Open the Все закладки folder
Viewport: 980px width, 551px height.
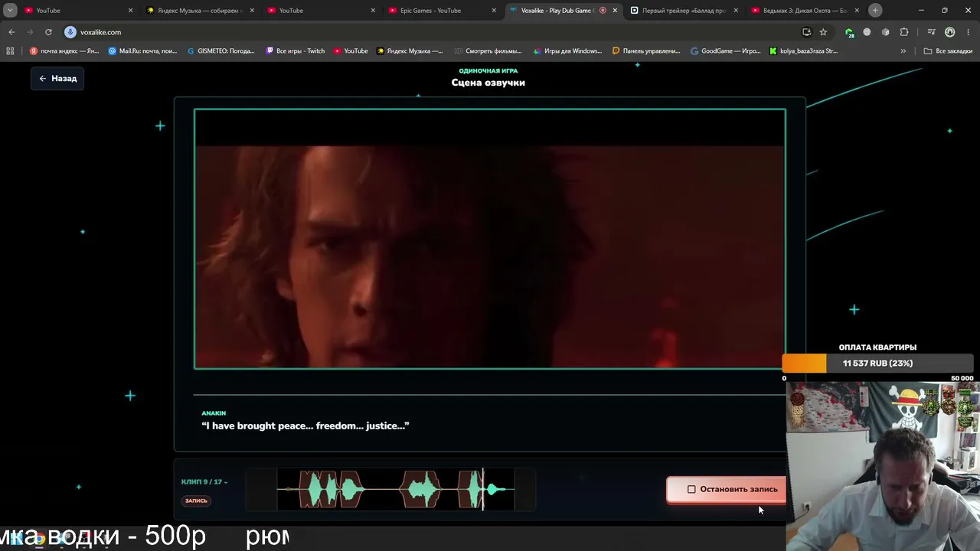[x=948, y=51]
